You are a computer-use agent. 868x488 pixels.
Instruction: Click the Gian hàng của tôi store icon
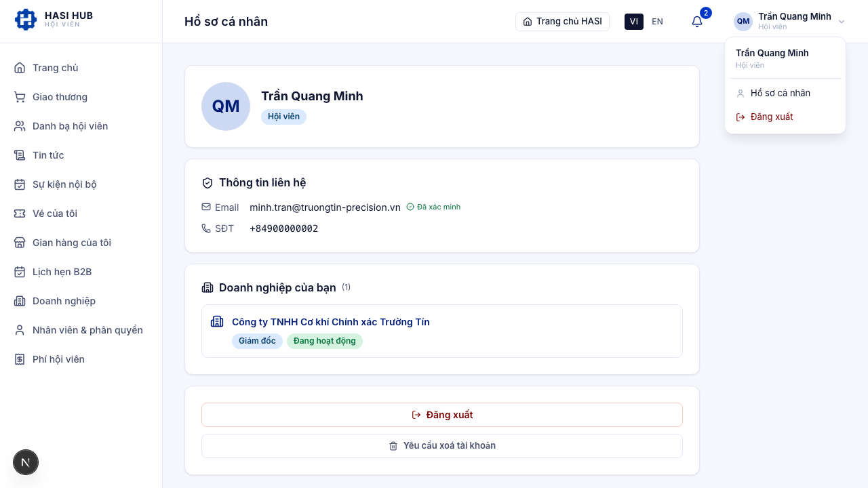click(20, 243)
